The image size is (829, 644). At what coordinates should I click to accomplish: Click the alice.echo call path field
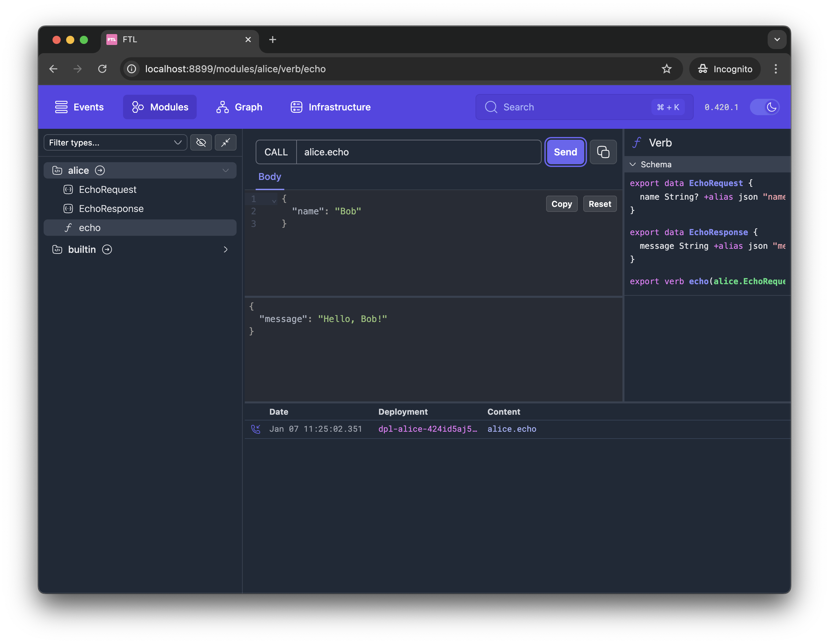click(418, 152)
